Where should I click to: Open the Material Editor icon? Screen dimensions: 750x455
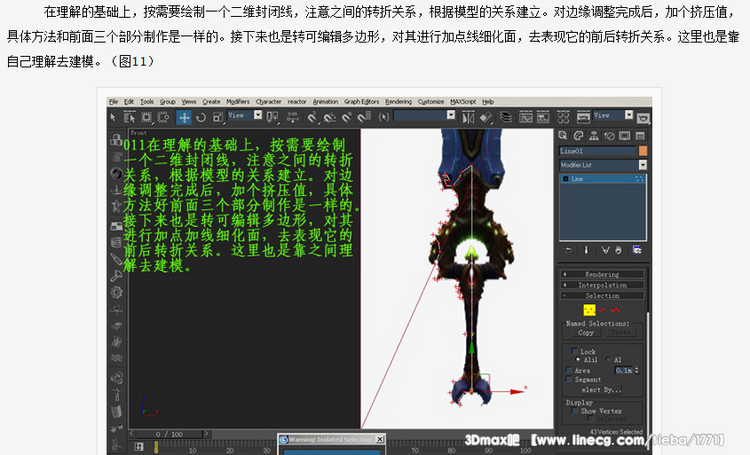(x=563, y=117)
